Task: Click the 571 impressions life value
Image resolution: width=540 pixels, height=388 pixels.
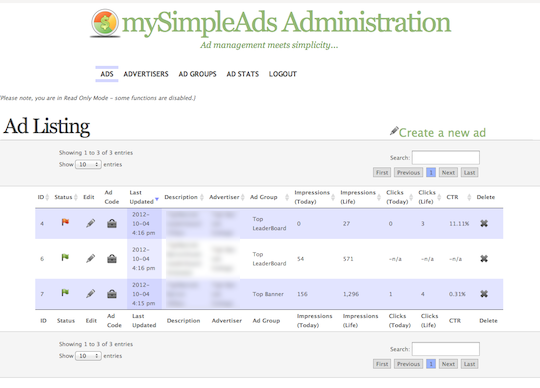Action: 348,259
